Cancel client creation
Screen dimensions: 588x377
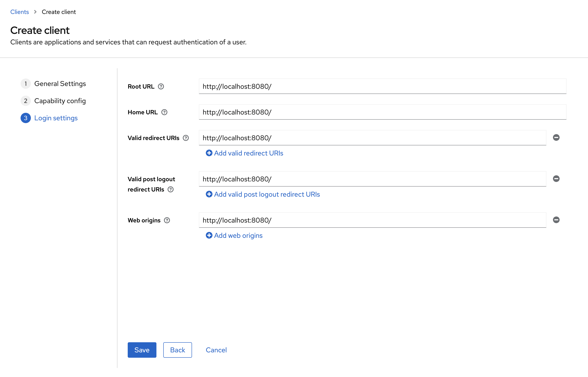pyautogui.click(x=216, y=350)
